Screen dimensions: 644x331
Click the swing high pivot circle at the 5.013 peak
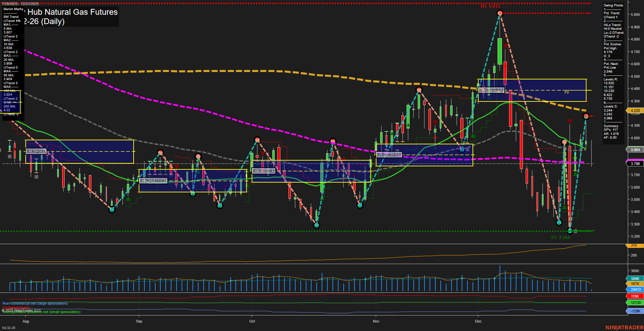click(x=499, y=14)
